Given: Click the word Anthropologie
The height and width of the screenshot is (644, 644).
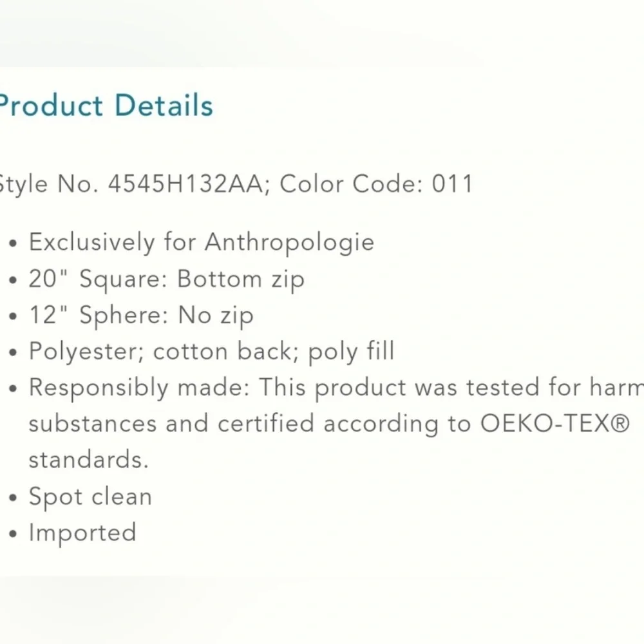Looking at the screenshot, I should click(290, 242).
